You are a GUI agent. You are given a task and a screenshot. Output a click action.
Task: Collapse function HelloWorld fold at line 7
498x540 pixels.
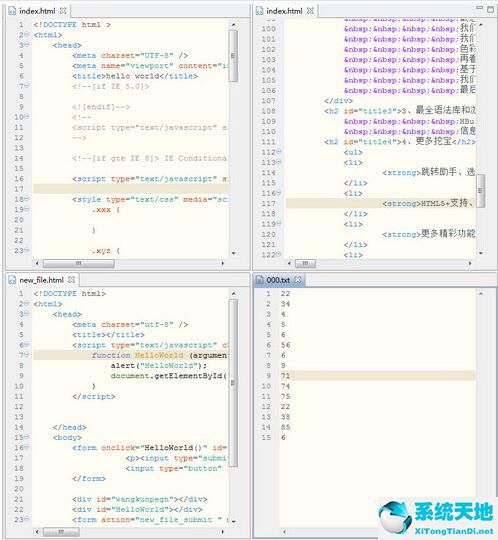27,354
